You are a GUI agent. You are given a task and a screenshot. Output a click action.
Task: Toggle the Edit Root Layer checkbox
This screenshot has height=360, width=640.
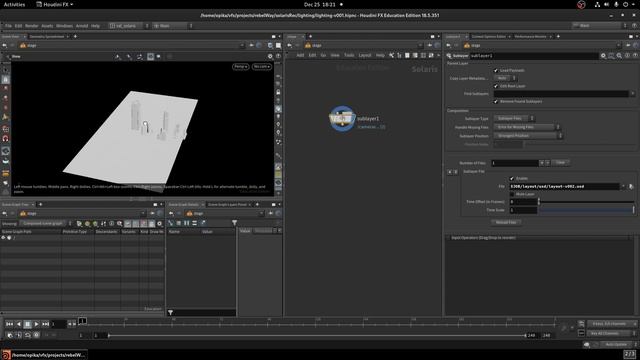(496, 86)
